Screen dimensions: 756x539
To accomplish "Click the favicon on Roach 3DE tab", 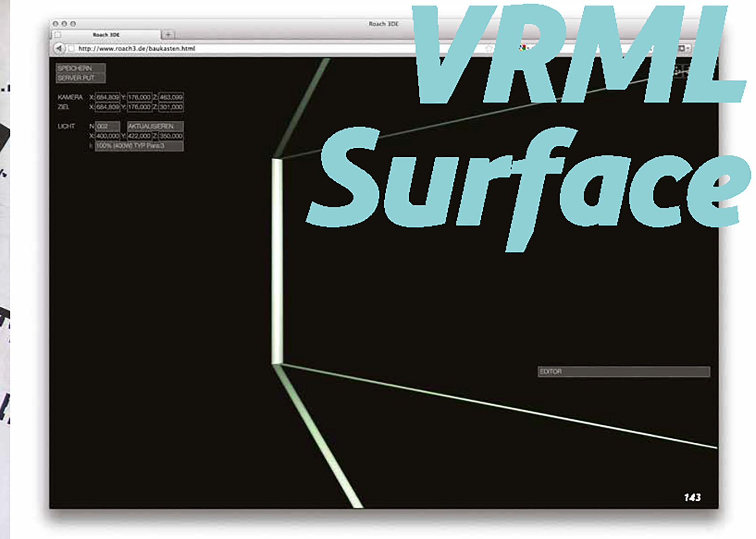I will [x=58, y=35].
